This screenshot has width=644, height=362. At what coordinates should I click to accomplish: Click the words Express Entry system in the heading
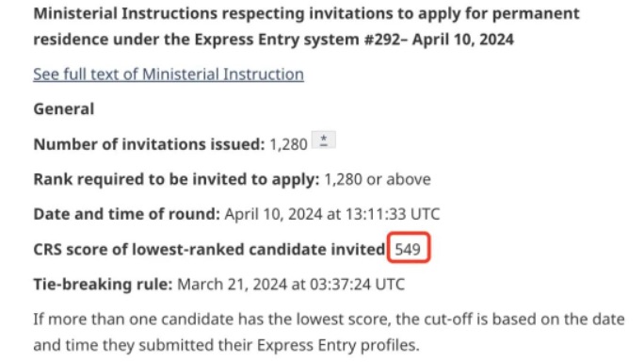coord(277,40)
